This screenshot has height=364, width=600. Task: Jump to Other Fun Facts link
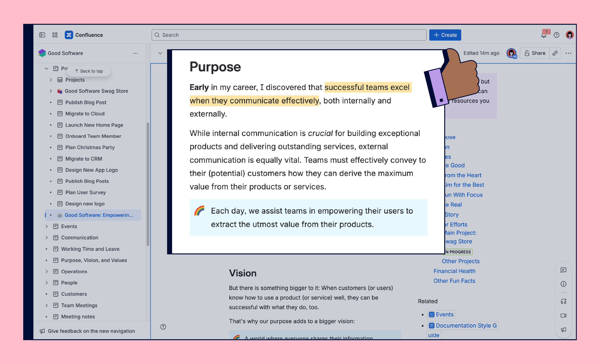[x=454, y=281]
